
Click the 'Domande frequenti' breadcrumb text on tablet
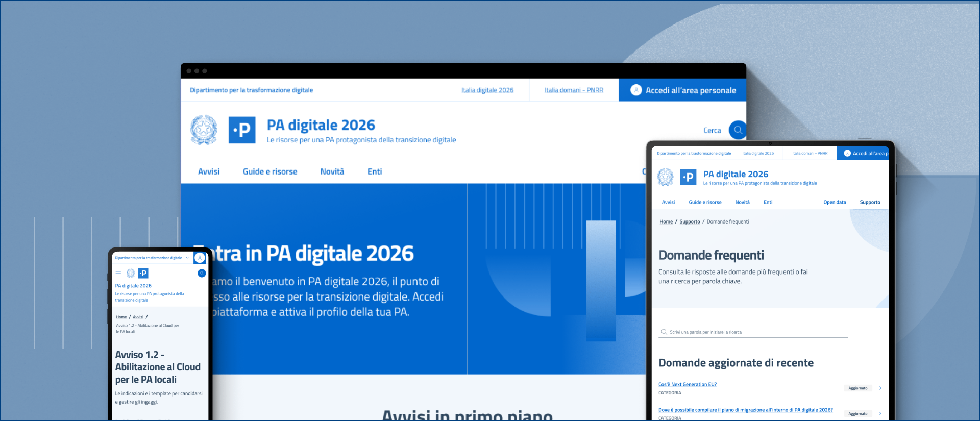pos(728,221)
